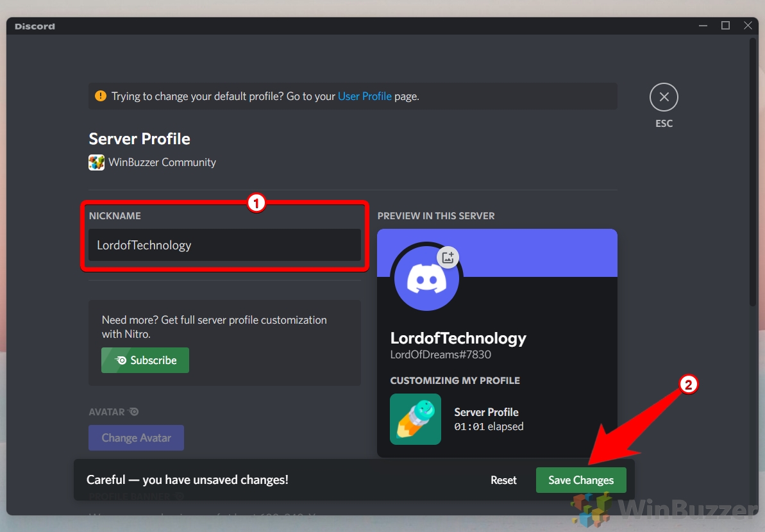Minimize the Discord window
This screenshot has width=765, height=532.
(x=703, y=26)
